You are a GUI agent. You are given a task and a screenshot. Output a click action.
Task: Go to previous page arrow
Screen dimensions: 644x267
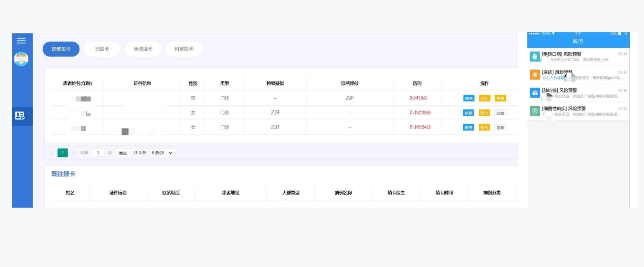pyautogui.click(x=51, y=153)
